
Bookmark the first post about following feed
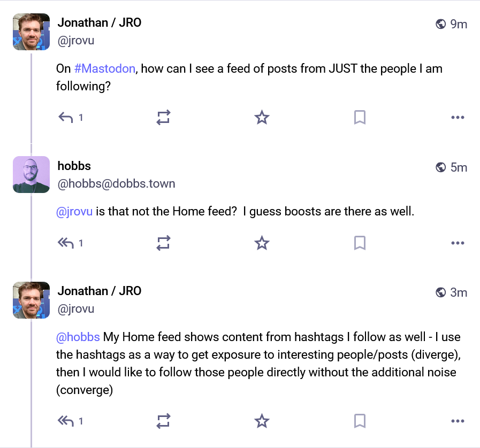[360, 118]
